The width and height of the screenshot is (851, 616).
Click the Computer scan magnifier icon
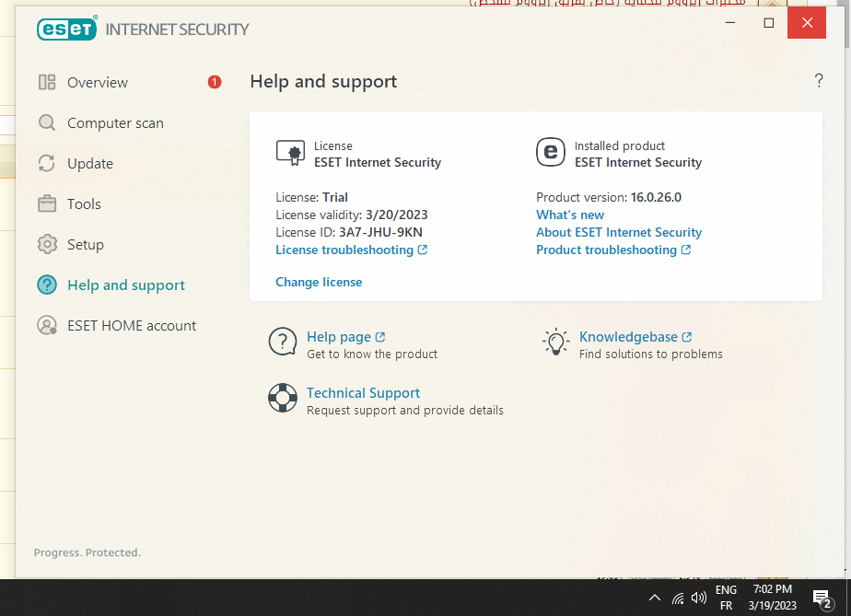(x=47, y=122)
